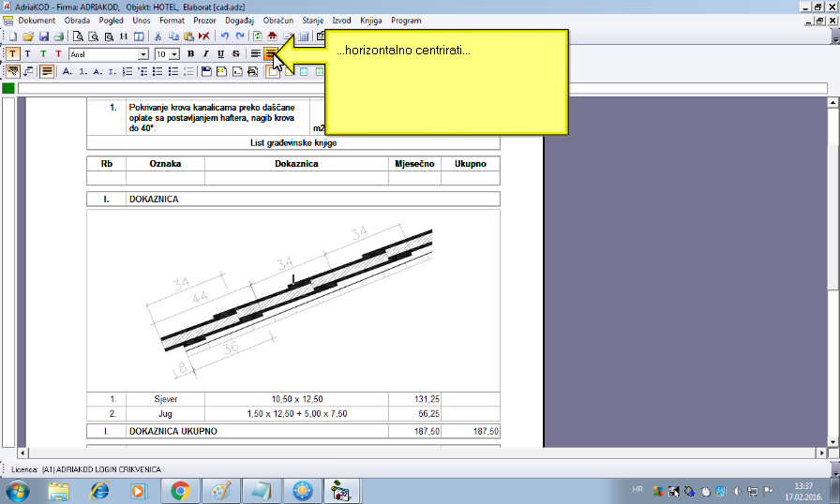
Task: Select the red T text style
Action: [x=58, y=54]
